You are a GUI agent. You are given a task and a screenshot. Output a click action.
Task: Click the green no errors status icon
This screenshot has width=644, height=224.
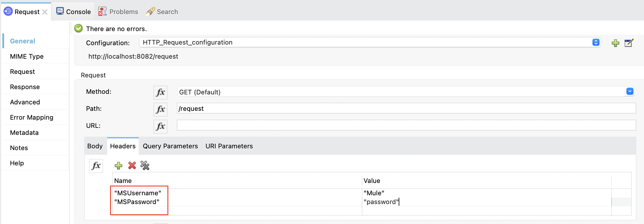tap(78, 28)
